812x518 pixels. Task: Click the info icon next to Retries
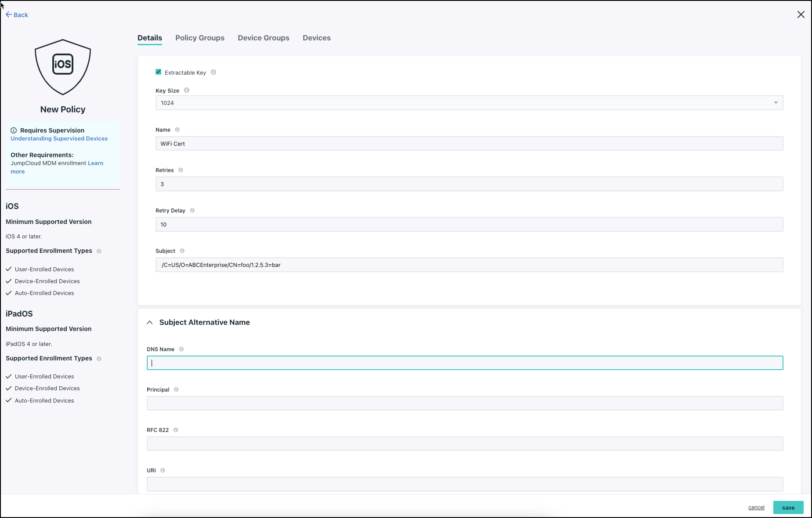181,170
